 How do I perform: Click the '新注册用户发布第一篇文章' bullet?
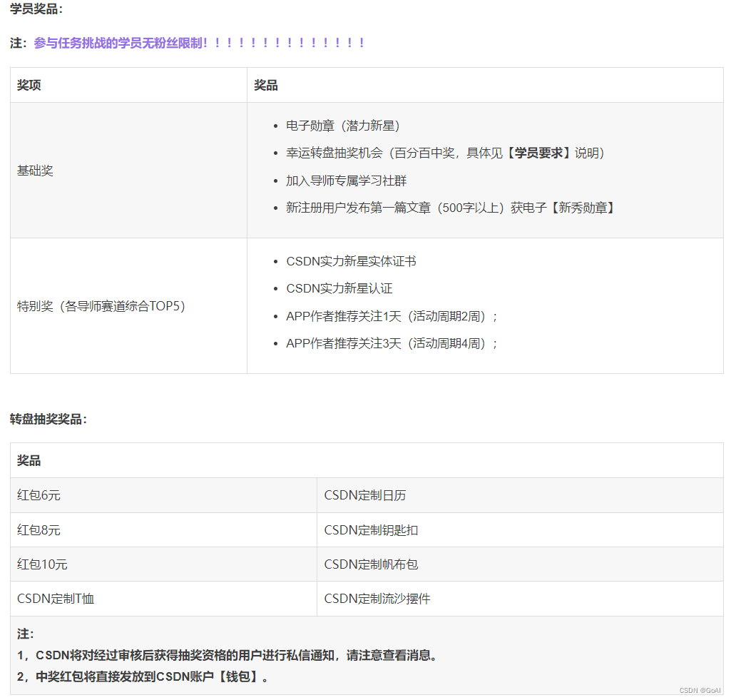point(450,208)
